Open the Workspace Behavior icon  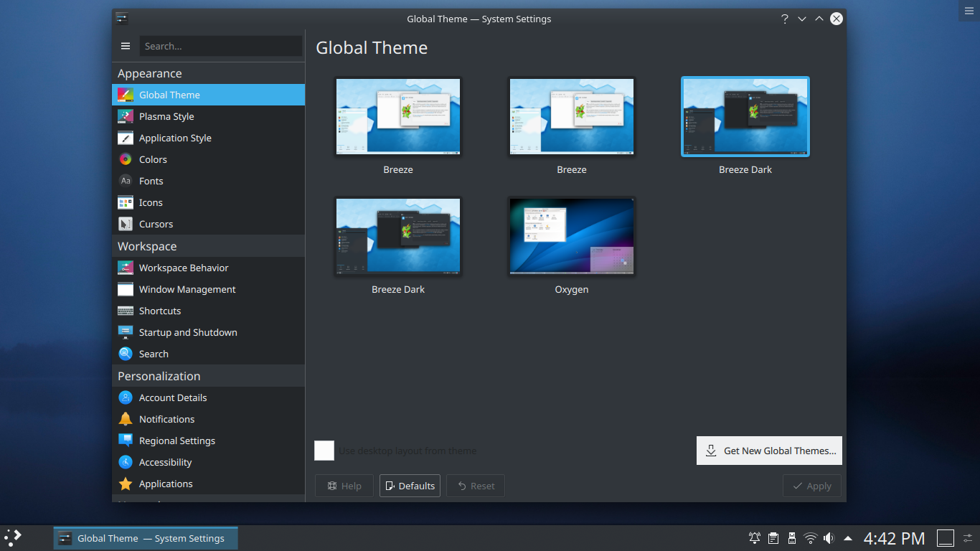pos(126,268)
